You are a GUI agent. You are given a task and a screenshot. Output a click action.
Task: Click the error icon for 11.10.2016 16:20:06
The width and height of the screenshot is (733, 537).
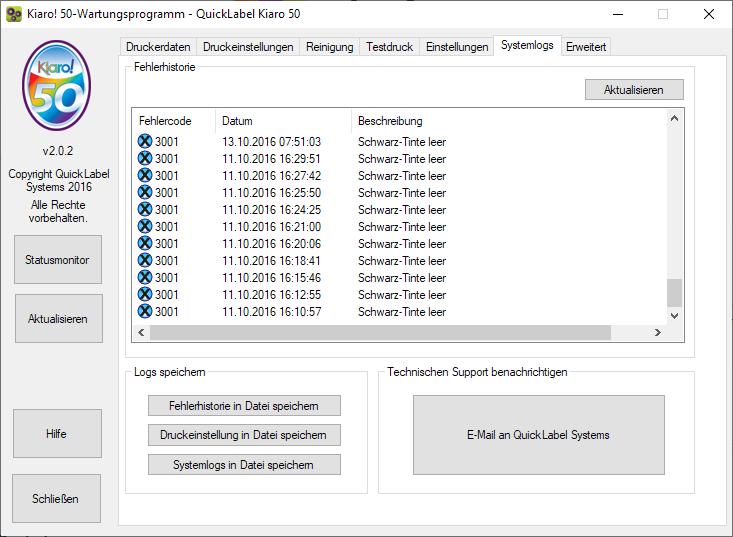click(145, 243)
